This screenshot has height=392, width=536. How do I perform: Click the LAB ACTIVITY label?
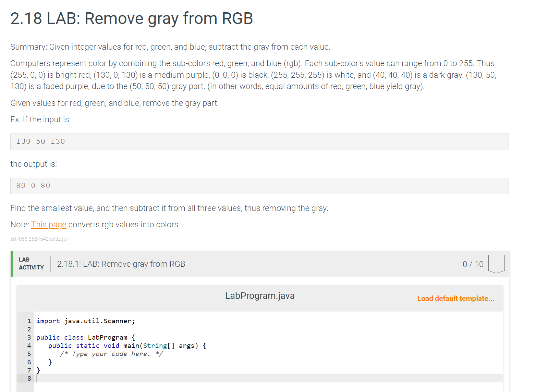pyautogui.click(x=31, y=264)
